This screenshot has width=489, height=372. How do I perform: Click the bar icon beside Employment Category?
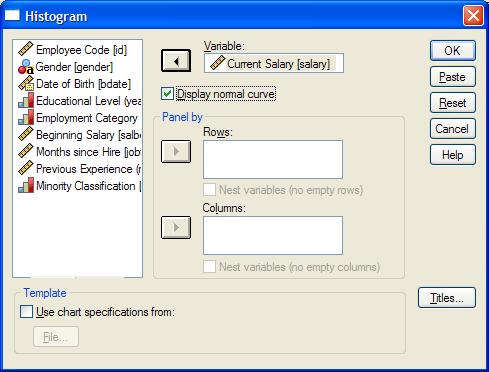(26, 117)
